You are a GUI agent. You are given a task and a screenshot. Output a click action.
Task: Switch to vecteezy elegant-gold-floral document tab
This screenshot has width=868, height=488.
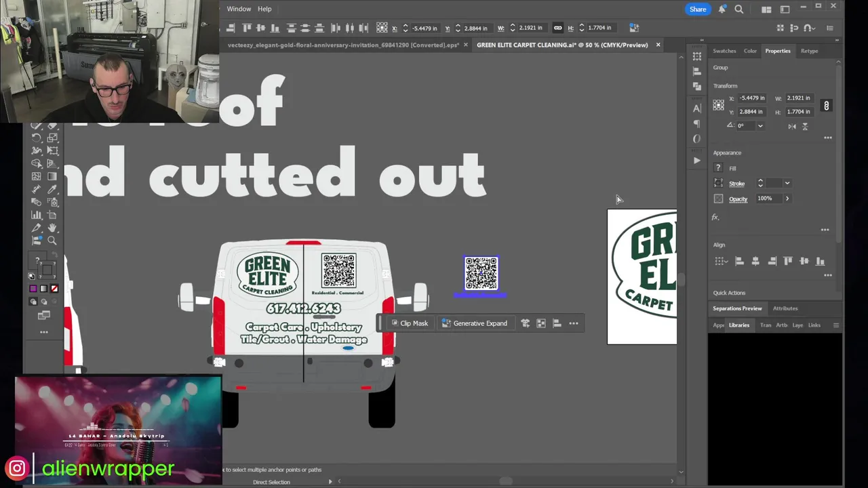pos(343,45)
